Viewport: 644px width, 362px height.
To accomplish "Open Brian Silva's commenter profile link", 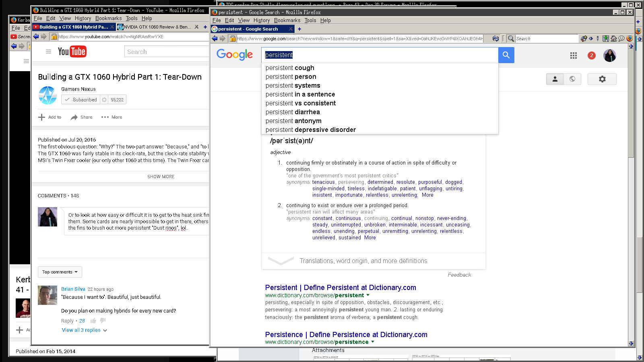I will pyautogui.click(x=73, y=289).
